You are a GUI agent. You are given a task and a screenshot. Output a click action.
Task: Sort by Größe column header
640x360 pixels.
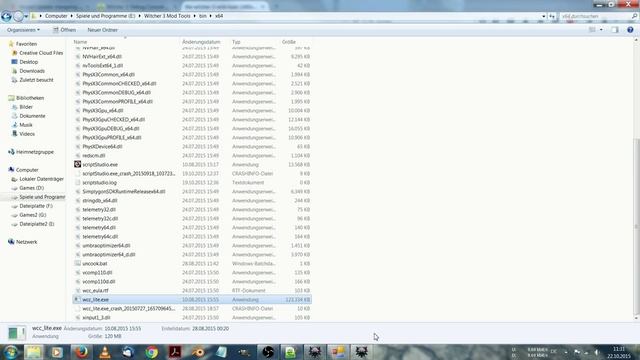click(x=296, y=42)
